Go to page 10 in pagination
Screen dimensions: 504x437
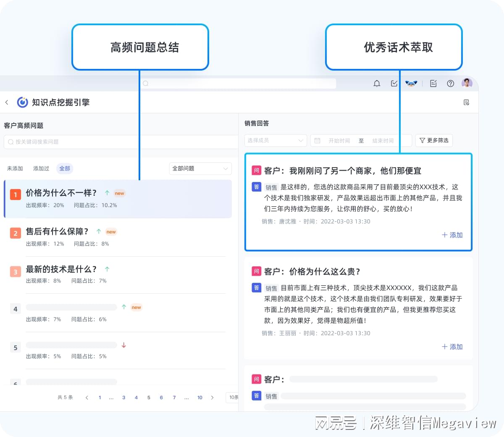tap(199, 397)
